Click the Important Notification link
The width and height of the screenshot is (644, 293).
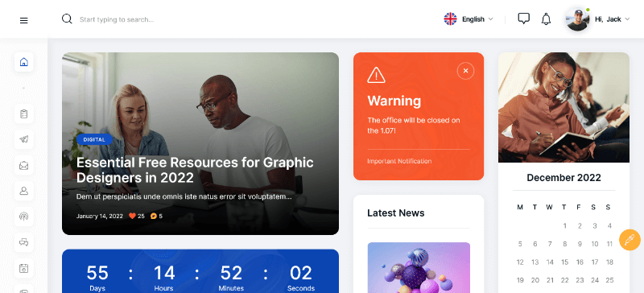pyautogui.click(x=399, y=161)
